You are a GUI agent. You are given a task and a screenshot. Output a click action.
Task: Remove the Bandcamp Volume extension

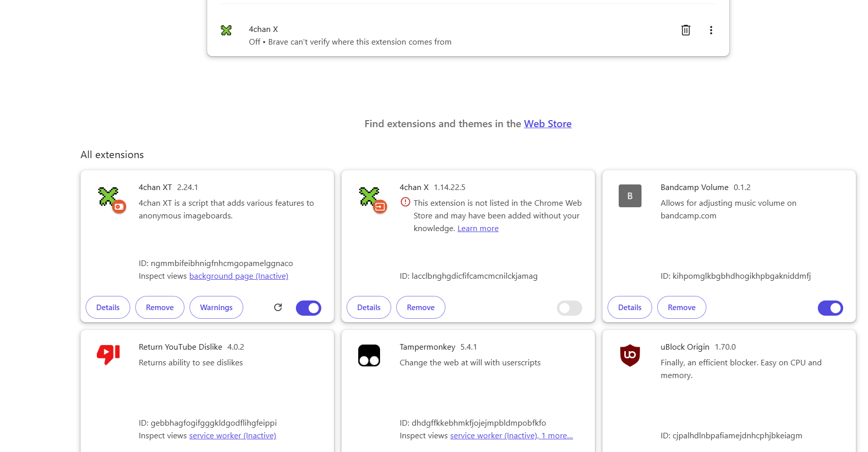(x=682, y=308)
